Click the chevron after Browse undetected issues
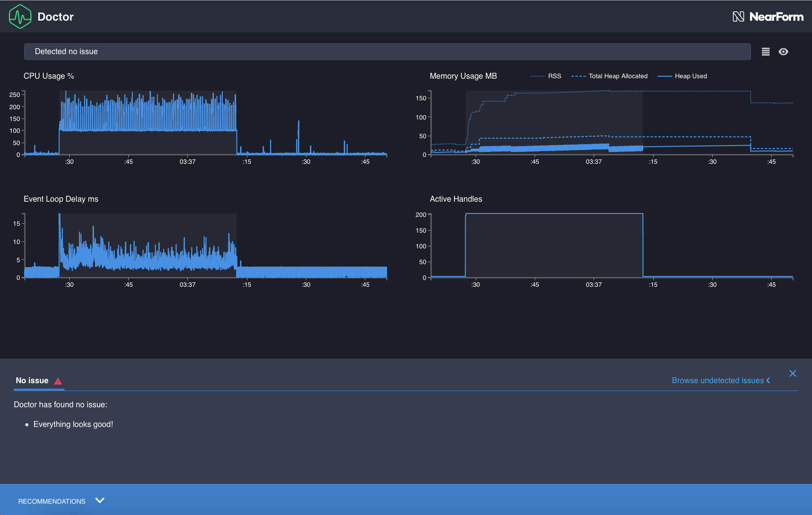This screenshot has width=812, height=515. point(768,380)
